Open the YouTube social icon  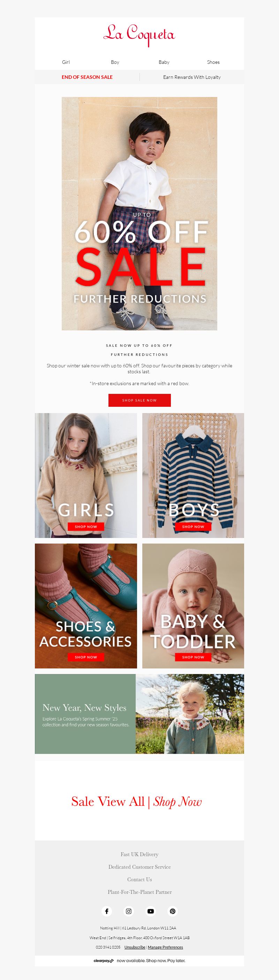pos(151,911)
